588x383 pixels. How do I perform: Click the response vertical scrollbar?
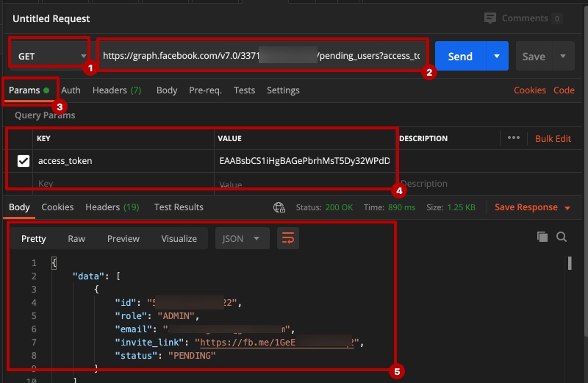(570, 263)
